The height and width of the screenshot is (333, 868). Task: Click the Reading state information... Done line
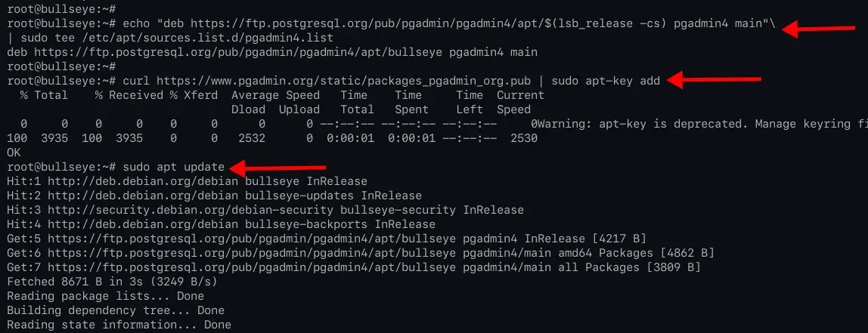(119, 325)
